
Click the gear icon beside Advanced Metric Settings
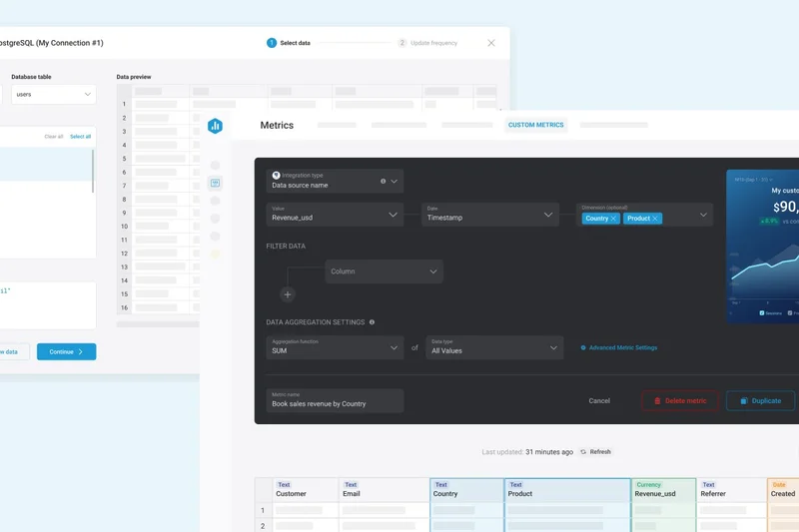pos(583,347)
